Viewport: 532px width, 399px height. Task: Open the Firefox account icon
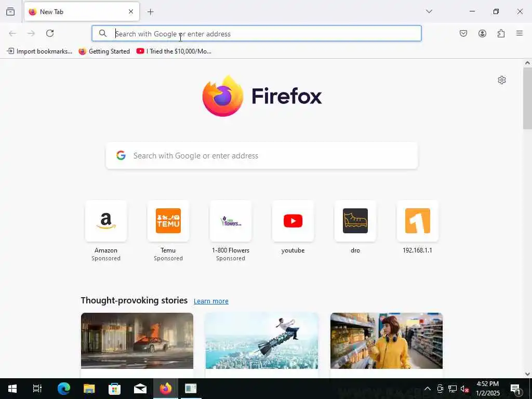pos(482,33)
